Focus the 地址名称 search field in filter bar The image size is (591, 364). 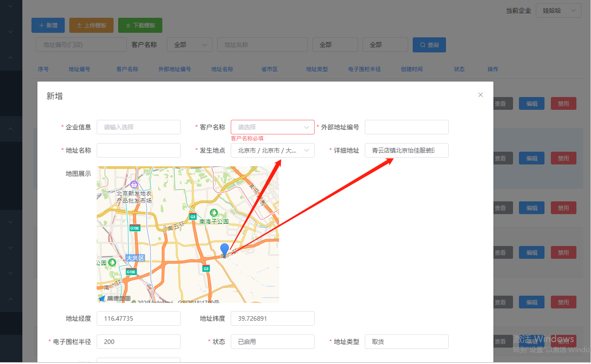[262, 45]
